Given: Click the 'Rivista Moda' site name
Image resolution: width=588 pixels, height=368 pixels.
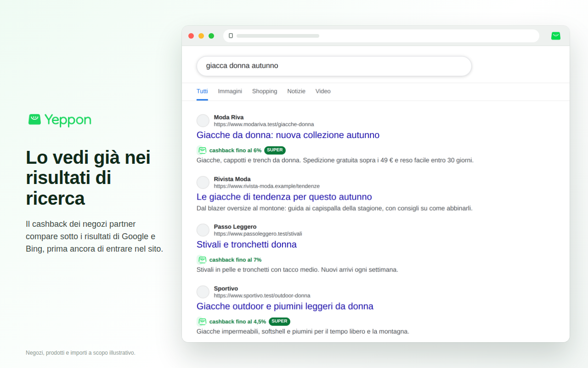Looking at the screenshot, I should click(x=232, y=179).
